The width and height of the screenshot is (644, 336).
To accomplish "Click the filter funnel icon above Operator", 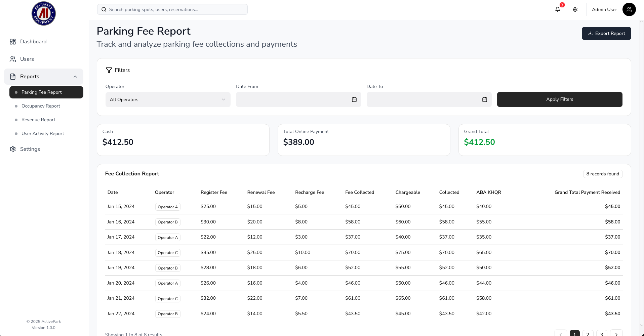I will (x=109, y=70).
